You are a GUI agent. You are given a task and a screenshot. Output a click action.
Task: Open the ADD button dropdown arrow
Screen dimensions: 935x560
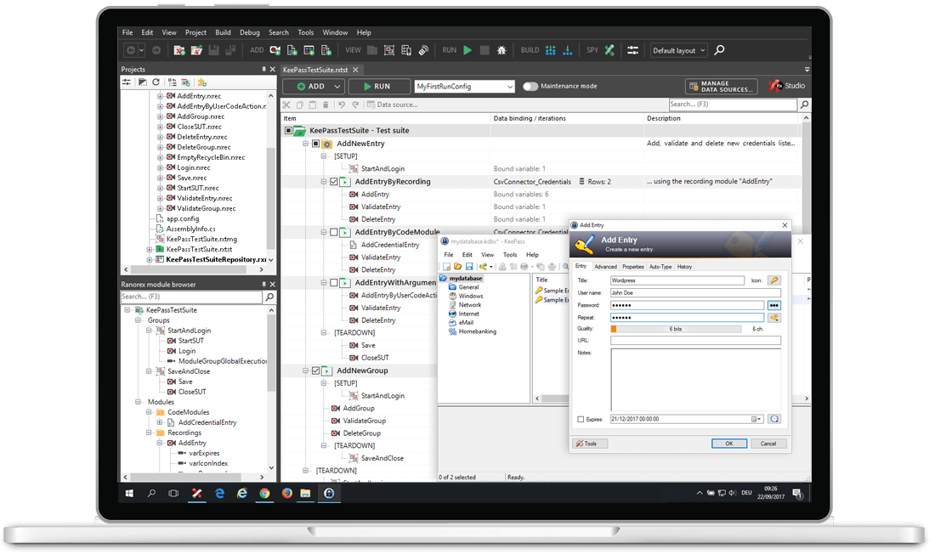(x=337, y=87)
